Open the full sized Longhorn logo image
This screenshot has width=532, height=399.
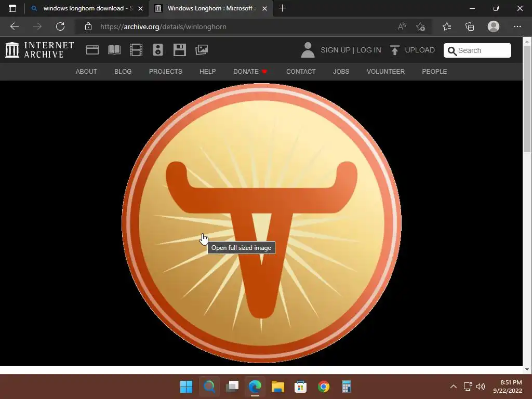(x=261, y=223)
